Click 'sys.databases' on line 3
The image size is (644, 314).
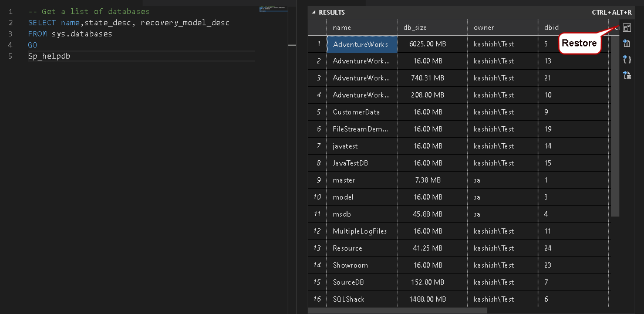[x=82, y=33]
